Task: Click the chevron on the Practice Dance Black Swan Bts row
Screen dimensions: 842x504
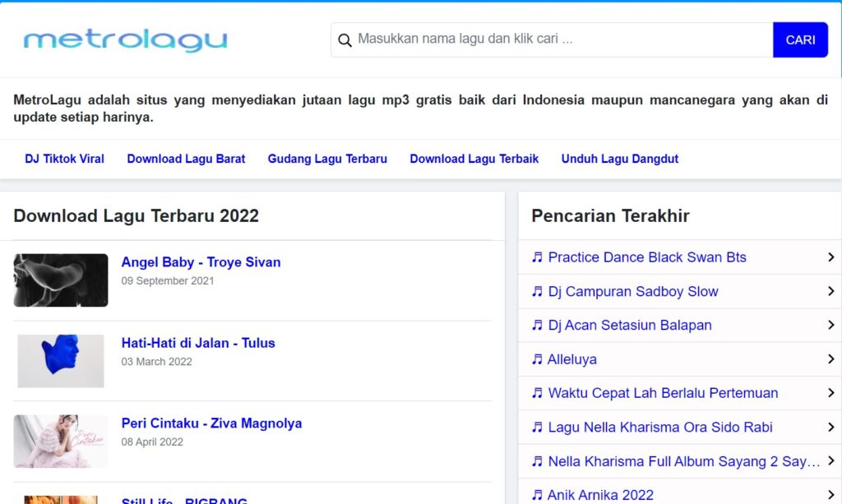Action: click(x=830, y=257)
